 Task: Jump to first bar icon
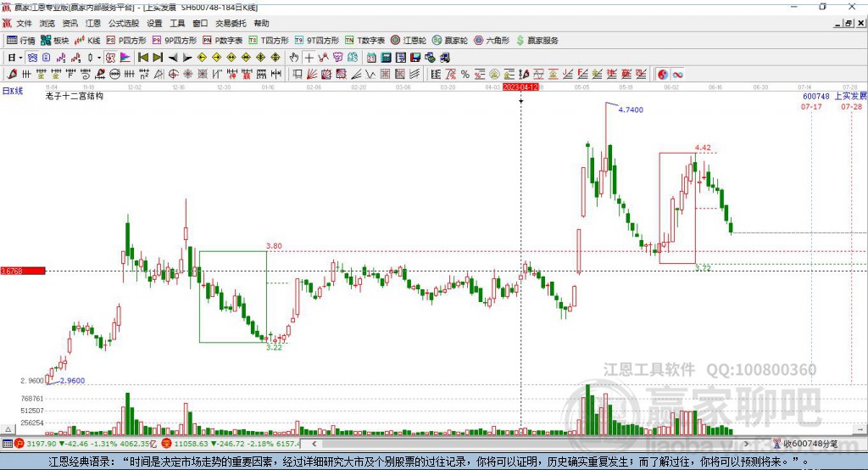click(x=142, y=58)
